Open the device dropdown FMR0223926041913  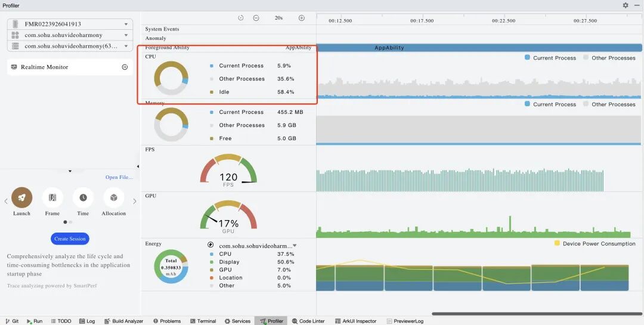coord(70,24)
